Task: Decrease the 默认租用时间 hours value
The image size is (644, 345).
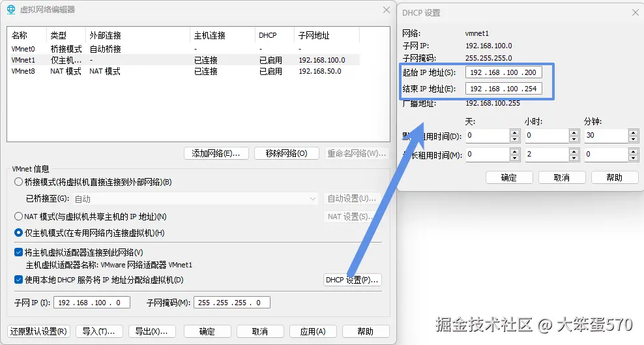Action: [x=574, y=139]
